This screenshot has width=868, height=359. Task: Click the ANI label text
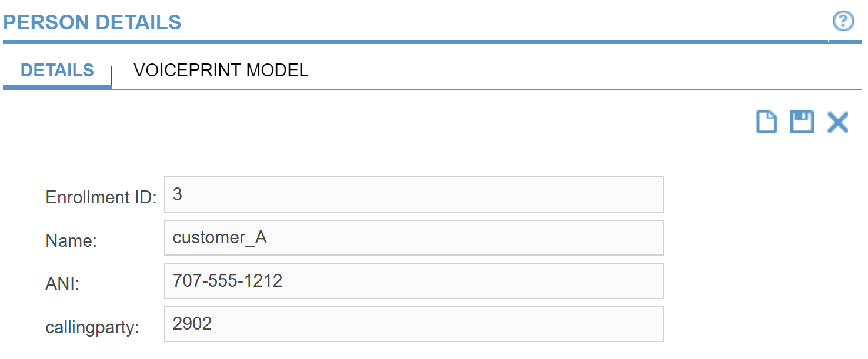click(62, 284)
